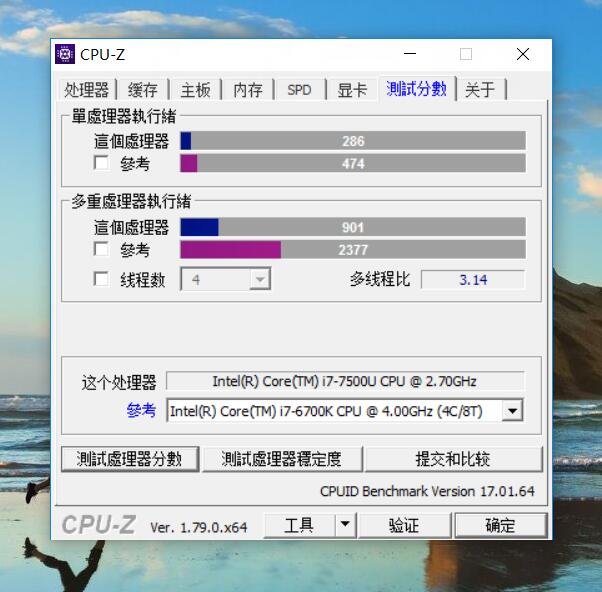This screenshot has width=602, height=592.
Task: Enable single-thread 參考 checkbox
Action: pyautogui.click(x=101, y=162)
